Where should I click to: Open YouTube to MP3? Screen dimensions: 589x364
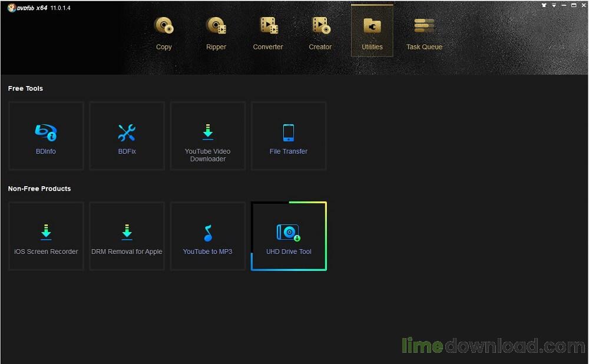coord(208,236)
